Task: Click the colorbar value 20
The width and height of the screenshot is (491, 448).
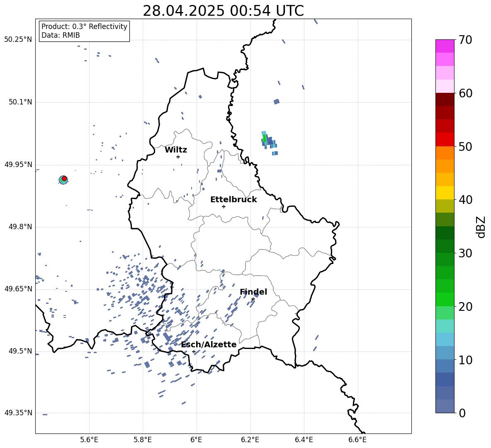Action: click(x=466, y=307)
